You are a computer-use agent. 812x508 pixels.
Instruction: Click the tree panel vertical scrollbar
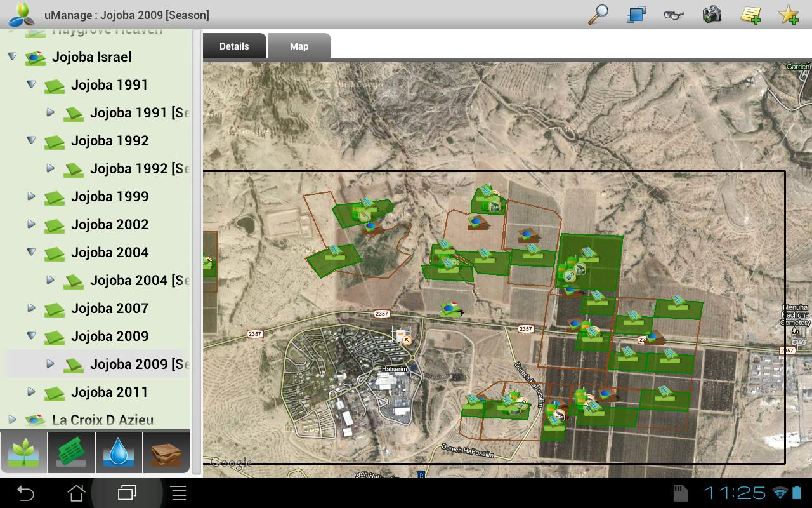coord(197,252)
